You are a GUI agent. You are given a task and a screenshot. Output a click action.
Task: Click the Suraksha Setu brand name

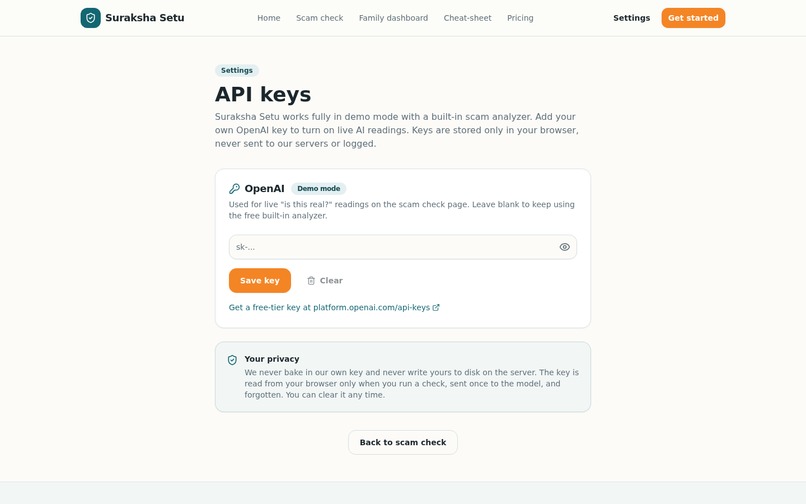pyautogui.click(x=144, y=18)
